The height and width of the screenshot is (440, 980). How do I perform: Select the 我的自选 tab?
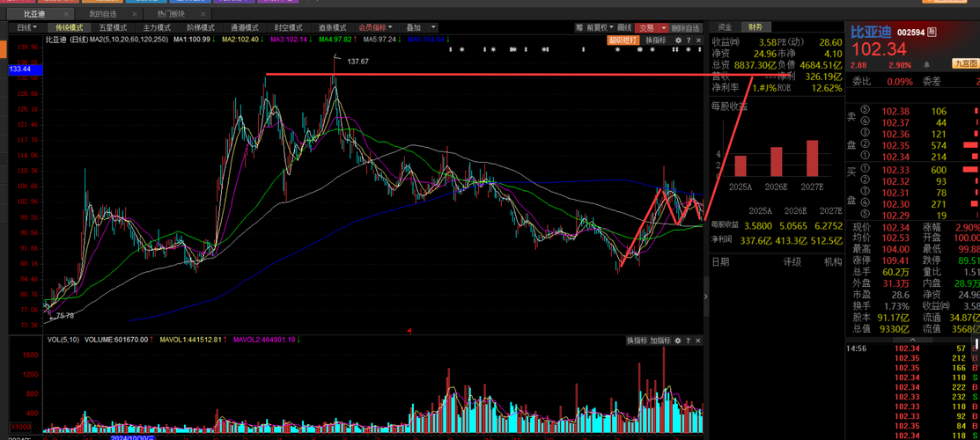pyautogui.click(x=101, y=13)
